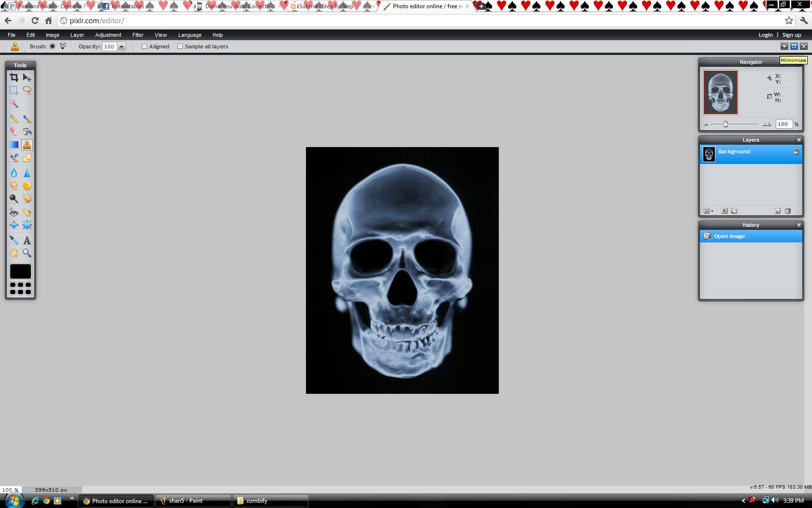Select the Drawing shapes tool
This screenshot has height=508, width=812.
(27, 158)
